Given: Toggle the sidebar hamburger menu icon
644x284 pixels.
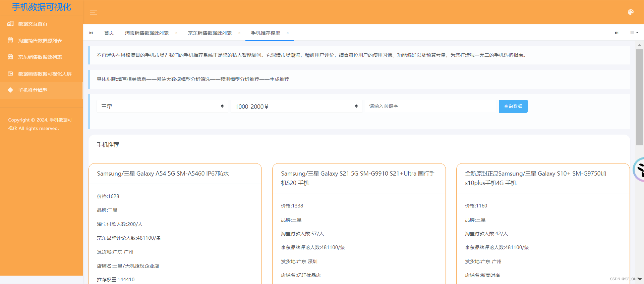Looking at the screenshot, I should (94, 12).
